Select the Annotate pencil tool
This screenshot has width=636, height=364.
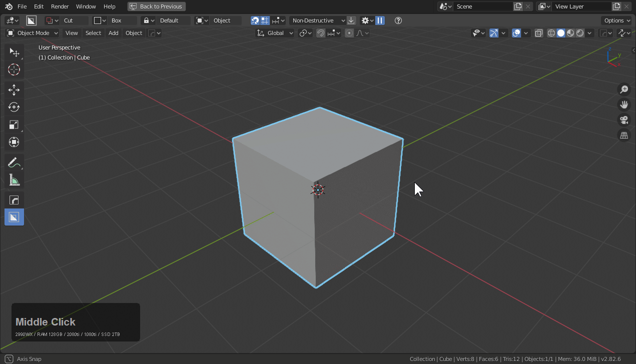coord(14,162)
